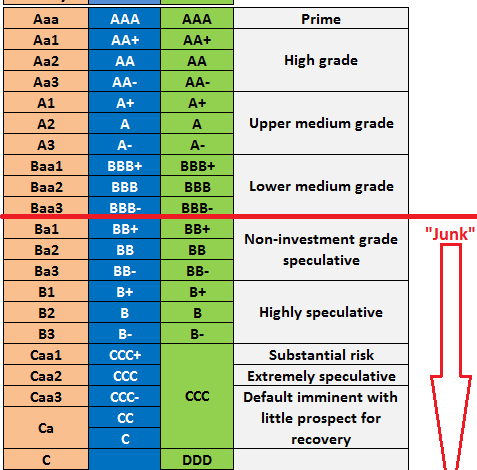Viewport: 477px width, 470px height.
Task: Select the Lower medium grade cell
Action: pos(321,186)
